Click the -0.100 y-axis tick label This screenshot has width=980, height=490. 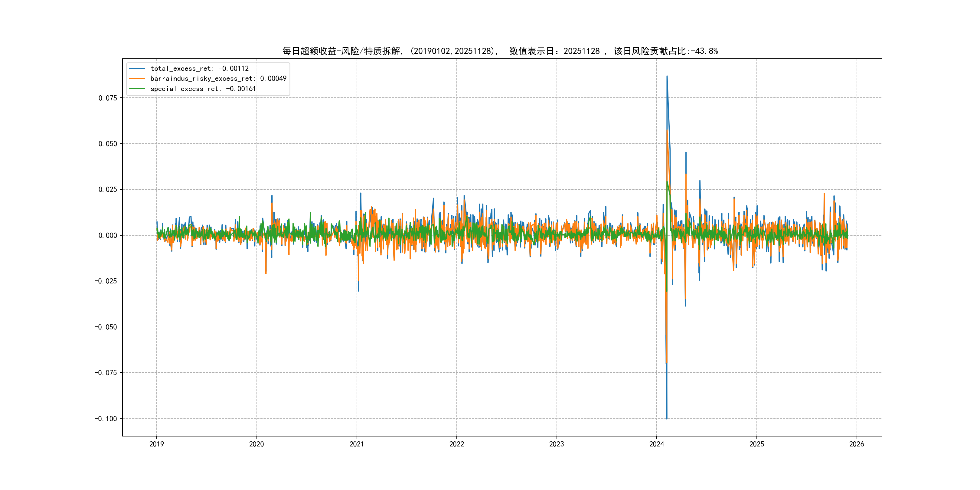(106, 419)
